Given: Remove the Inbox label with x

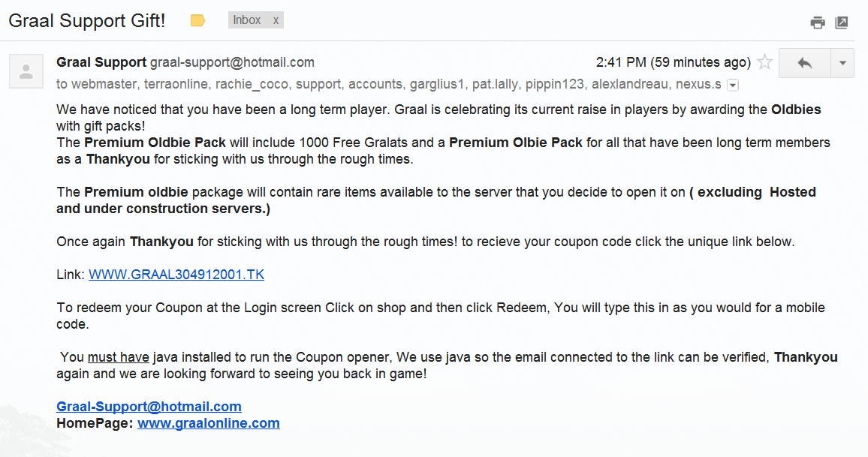Looking at the screenshot, I should (276, 20).
